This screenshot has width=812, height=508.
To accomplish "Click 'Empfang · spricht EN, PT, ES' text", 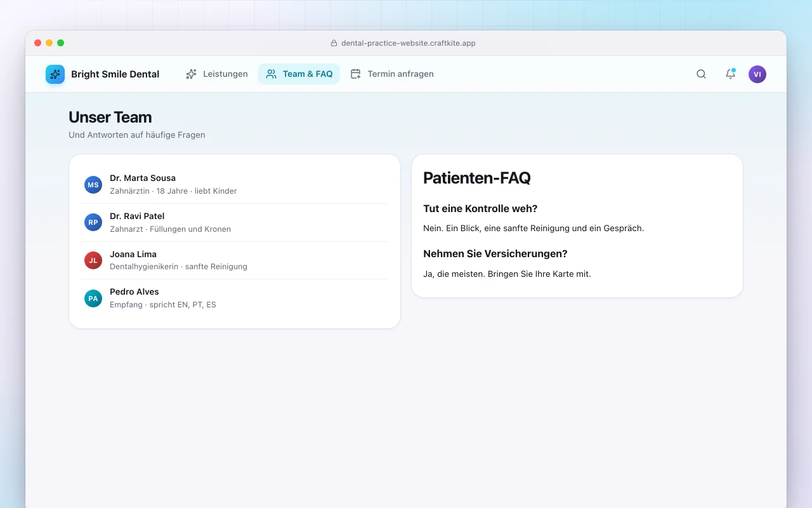I will coord(163,305).
